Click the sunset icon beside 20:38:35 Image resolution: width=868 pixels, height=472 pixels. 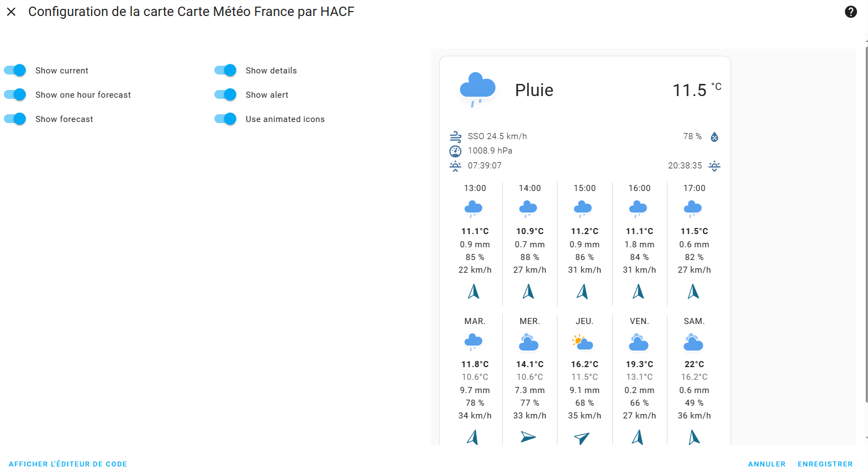tap(714, 166)
